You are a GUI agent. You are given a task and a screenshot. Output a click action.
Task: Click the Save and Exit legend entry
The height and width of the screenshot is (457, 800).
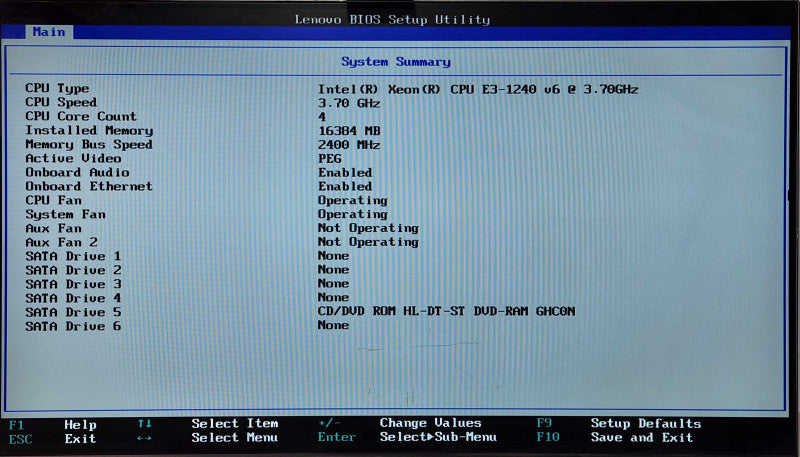[642, 437]
